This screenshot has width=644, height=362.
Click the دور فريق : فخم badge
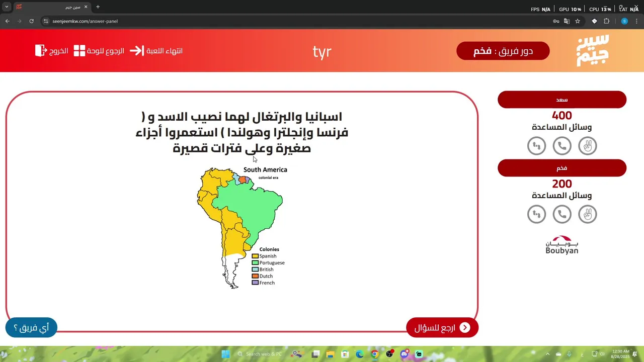503,51
